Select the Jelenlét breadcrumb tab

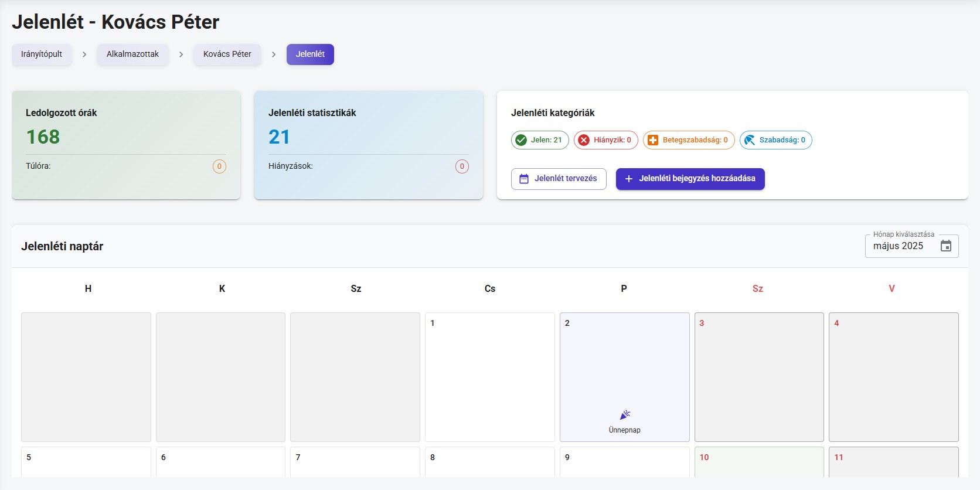[310, 55]
